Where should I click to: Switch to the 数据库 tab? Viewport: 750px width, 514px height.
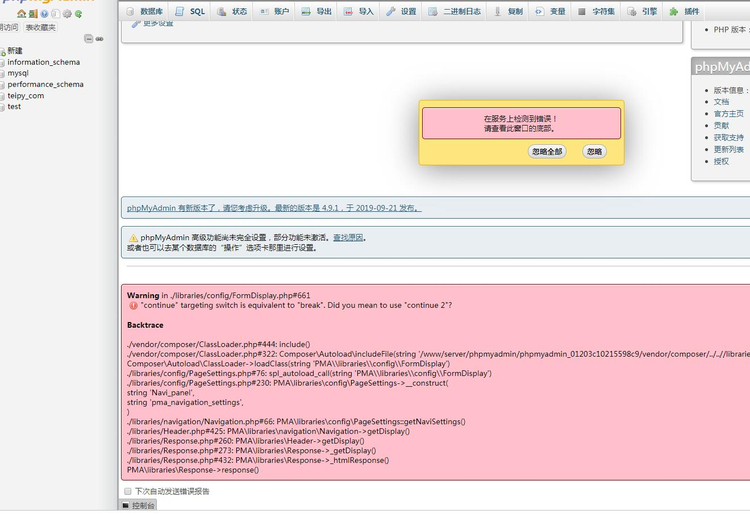tap(145, 11)
